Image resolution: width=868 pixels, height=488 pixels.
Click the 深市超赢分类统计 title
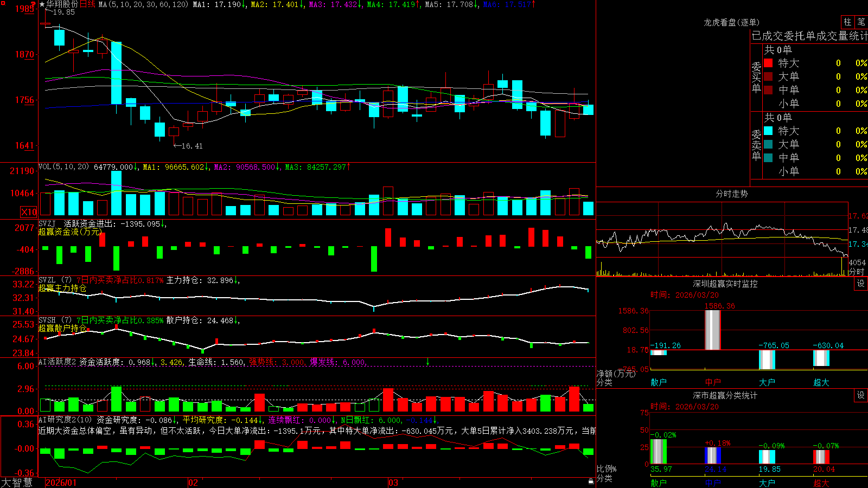[725, 395]
